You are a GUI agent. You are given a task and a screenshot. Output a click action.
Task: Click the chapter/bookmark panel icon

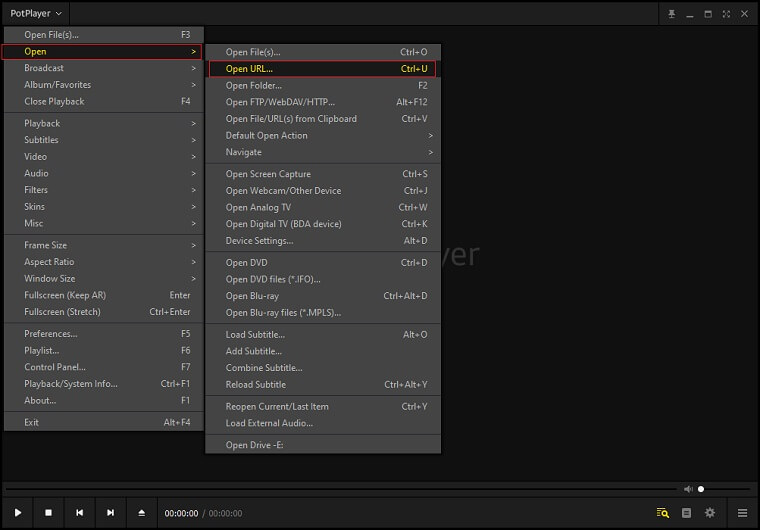point(686,513)
